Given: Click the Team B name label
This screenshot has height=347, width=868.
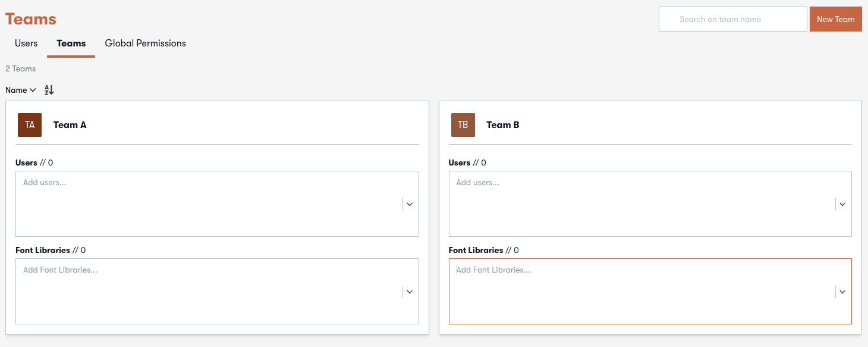Looking at the screenshot, I should pyautogui.click(x=502, y=125).
